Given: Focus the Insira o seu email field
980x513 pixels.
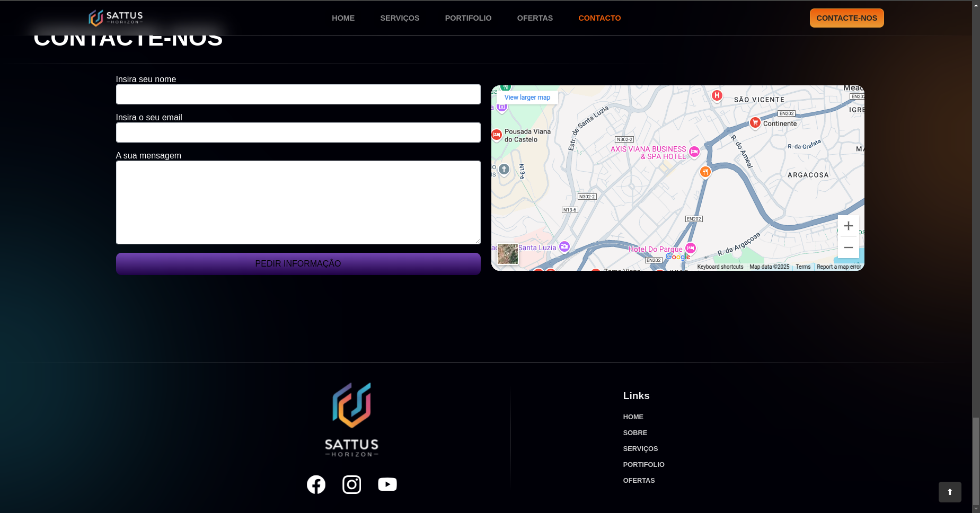Looking at the screenshot, I should point(298,132).
